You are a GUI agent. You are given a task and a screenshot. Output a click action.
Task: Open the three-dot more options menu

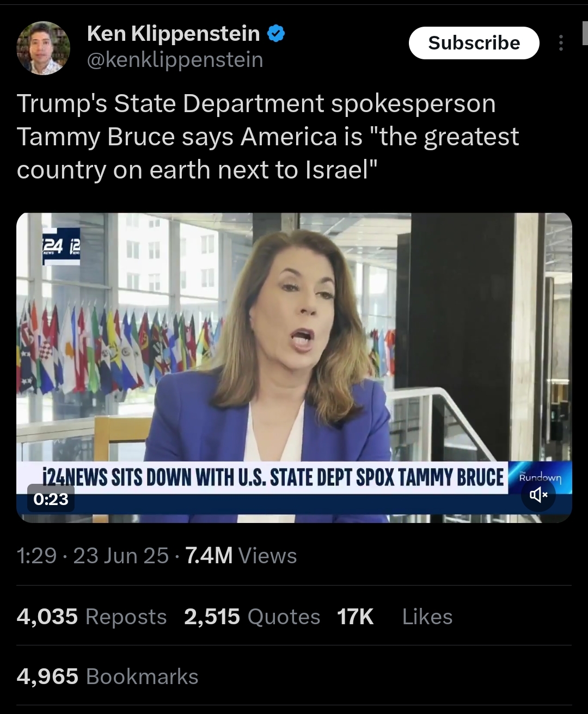pyautogui.click(x=561, y=43)
